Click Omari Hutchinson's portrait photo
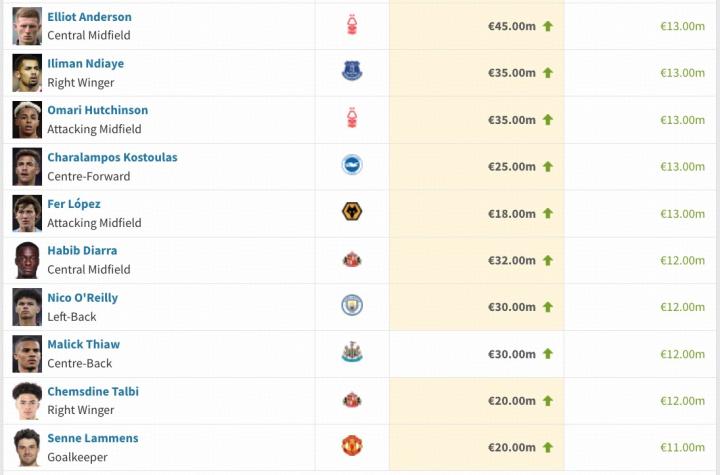This screenshot has height=475, width=720. click(x=27, y=120)
